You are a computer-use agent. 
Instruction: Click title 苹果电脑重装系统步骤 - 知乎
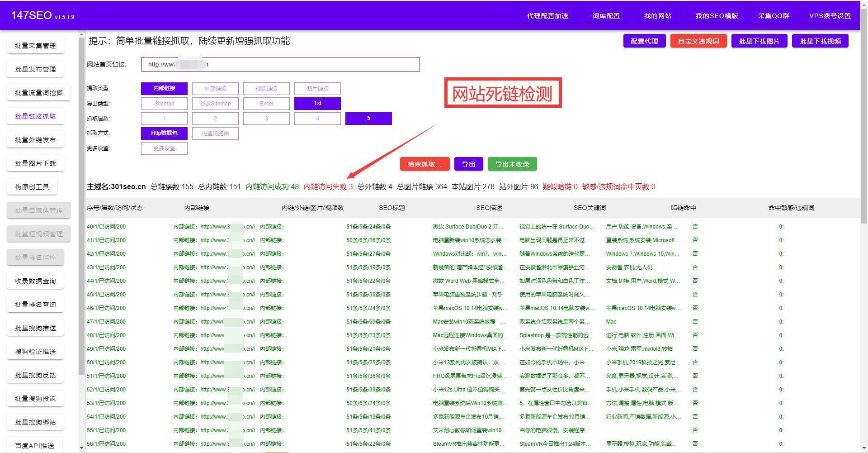(x=468, y=295)
